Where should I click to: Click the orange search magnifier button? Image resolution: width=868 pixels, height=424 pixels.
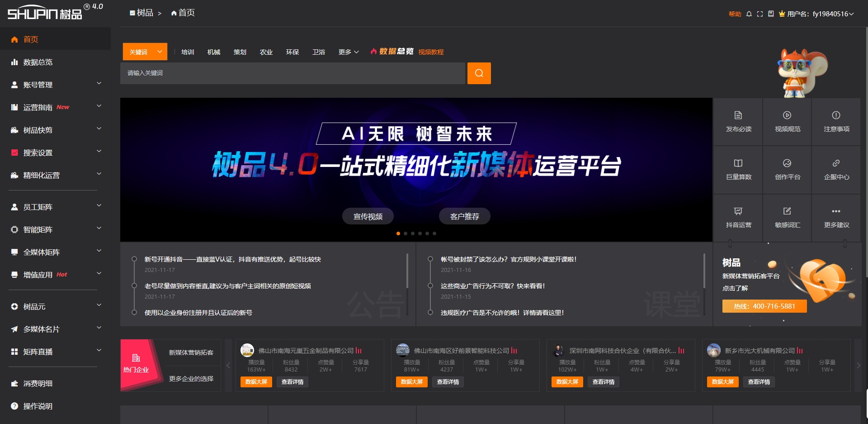click(479, 73)
